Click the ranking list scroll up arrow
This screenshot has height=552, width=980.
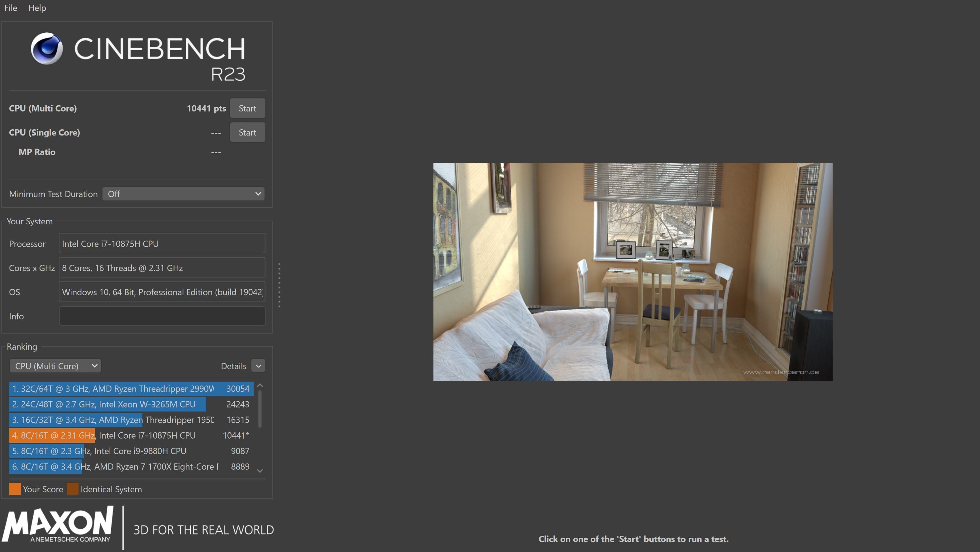point(260,386)
